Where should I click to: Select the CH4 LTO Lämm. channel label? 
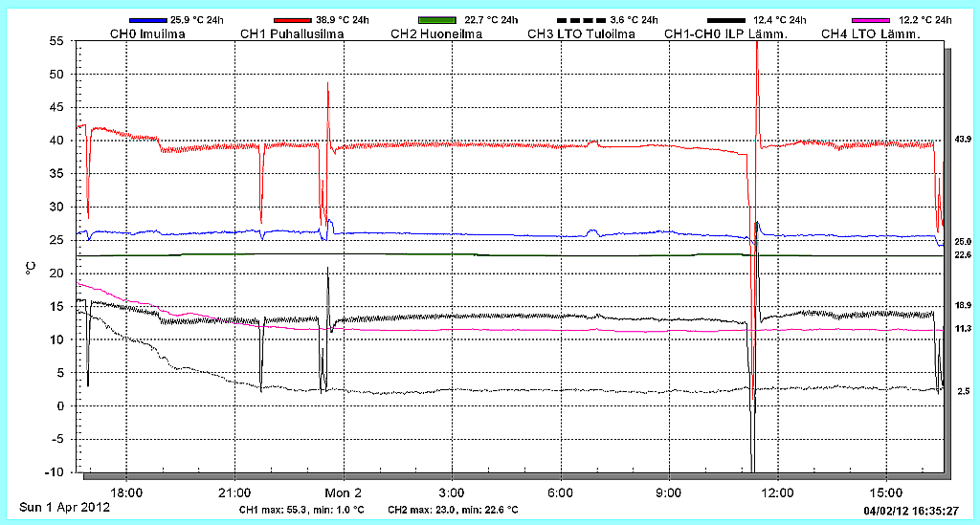[870, 34]
